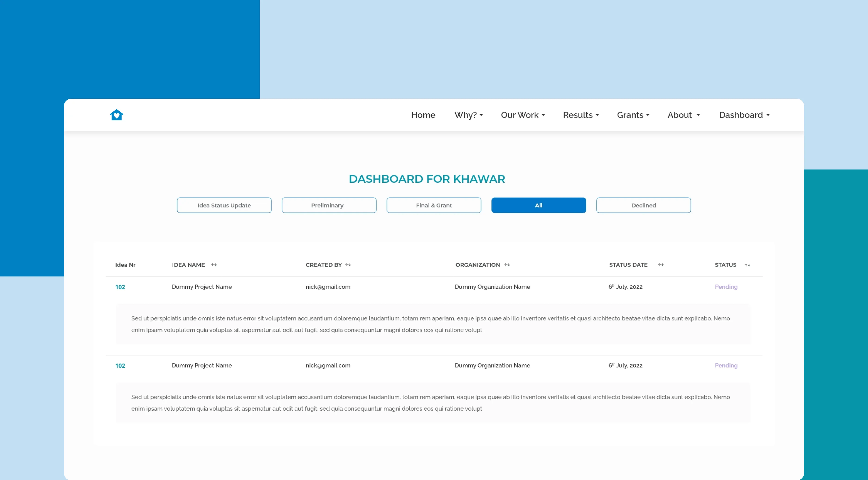Image resolution: width=868 pixels, height=480 pixels.
Task: Click Pending status in second row
Action: tap(726, 365)
